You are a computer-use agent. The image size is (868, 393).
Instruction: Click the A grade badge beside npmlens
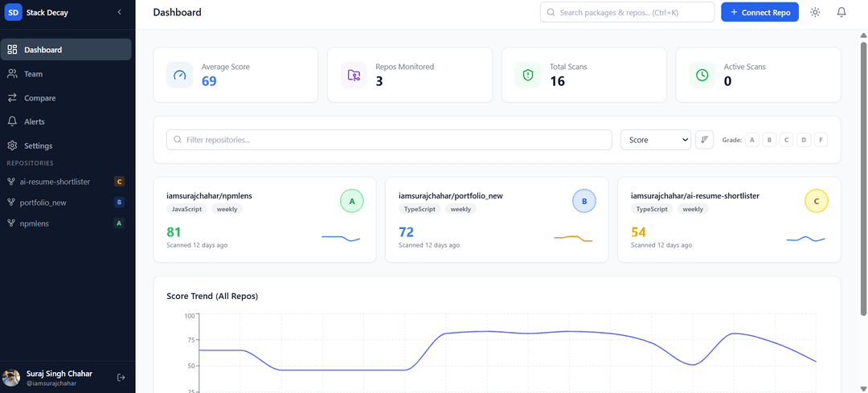pyautogui.click(x=118, y=223)
